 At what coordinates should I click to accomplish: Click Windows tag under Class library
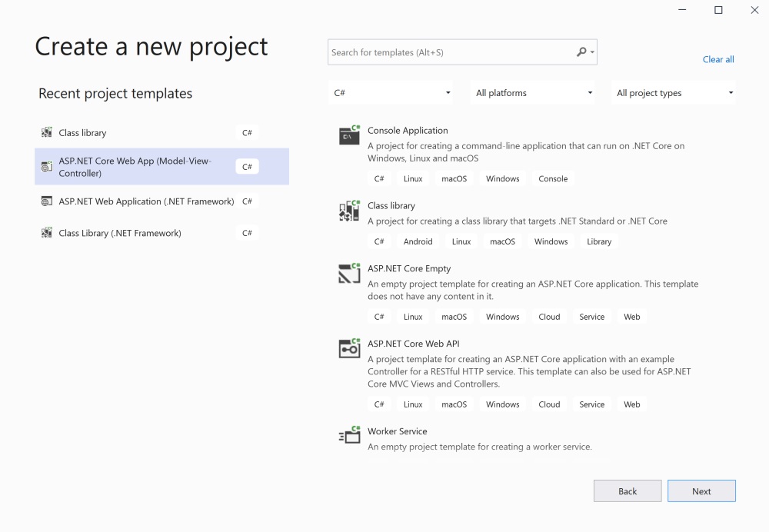(x=551, y=241)
